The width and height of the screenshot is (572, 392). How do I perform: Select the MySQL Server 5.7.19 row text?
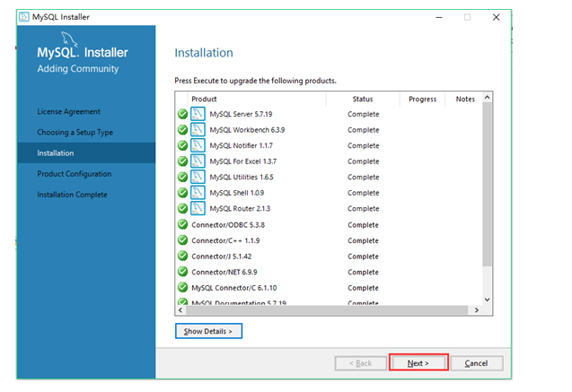pos(241,114)
